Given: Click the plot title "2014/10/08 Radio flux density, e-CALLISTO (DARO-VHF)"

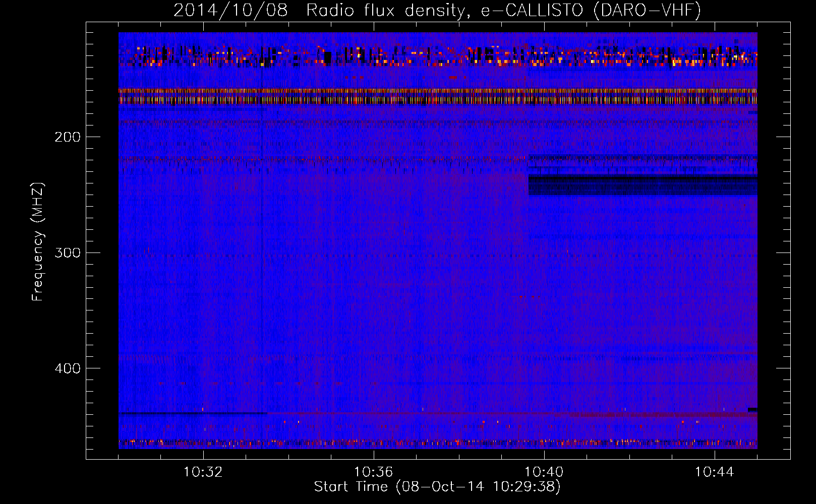Looking at the screenshot, I should (x=437, y=11).
